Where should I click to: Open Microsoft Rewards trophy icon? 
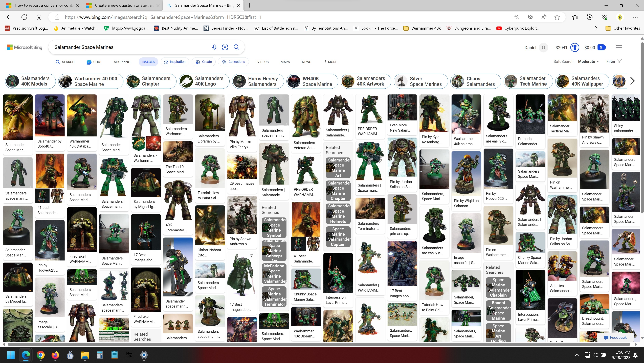pyautogui.click(x=574, y=48)
